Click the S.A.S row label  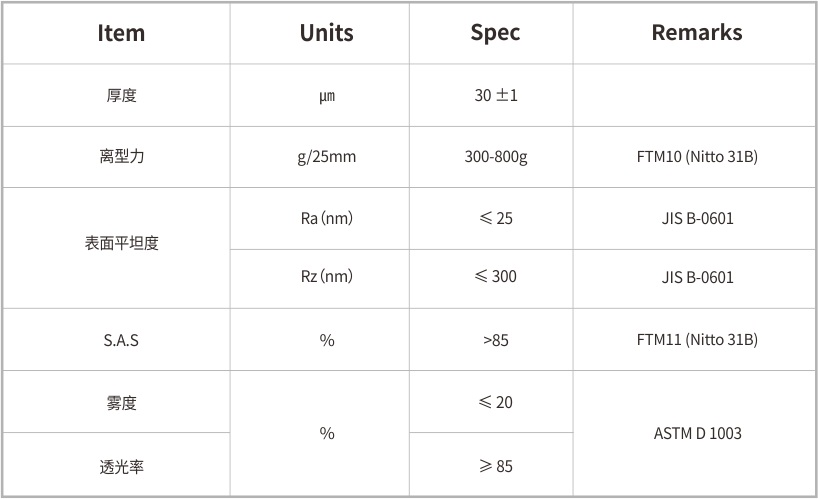[121, 340]
